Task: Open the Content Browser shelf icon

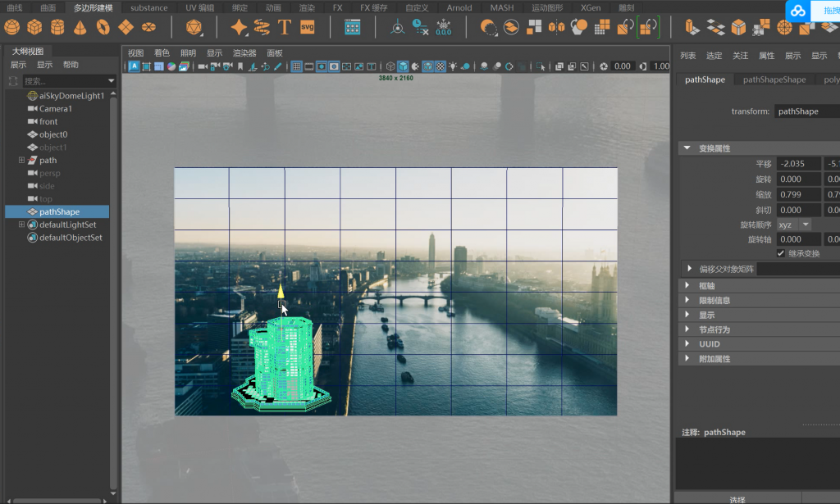Action: [352, 27]
